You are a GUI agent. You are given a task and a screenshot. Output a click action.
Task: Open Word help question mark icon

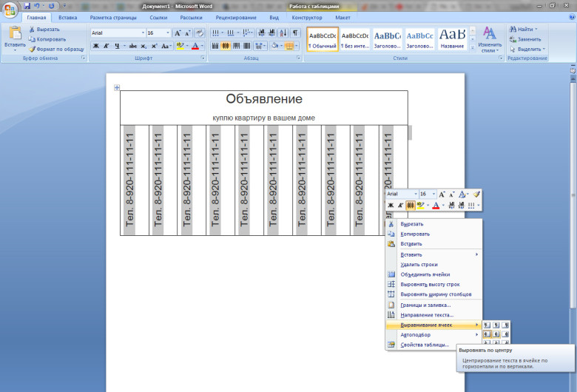pyautogui.click(x=573, y=17)
